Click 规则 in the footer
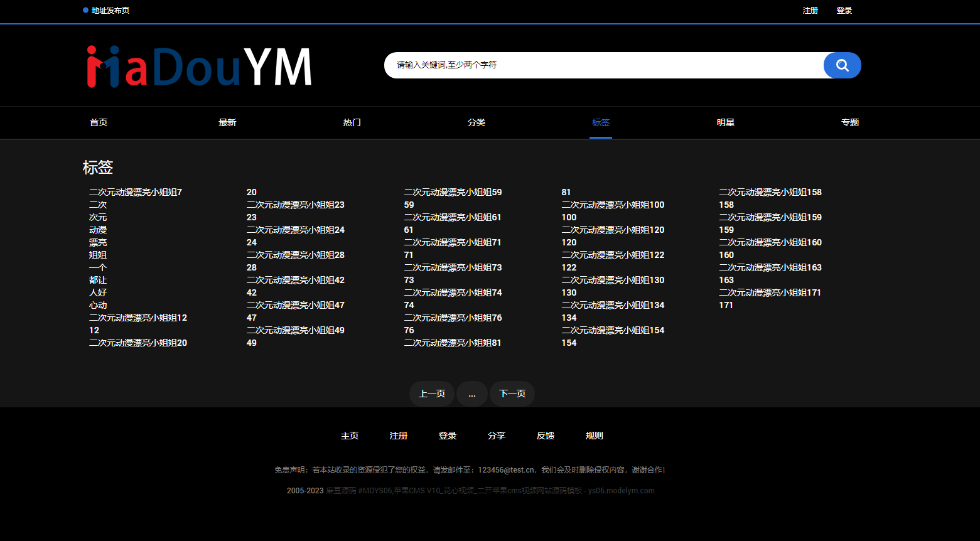This screenshot has width=980, height=541. tap(595, 435)
